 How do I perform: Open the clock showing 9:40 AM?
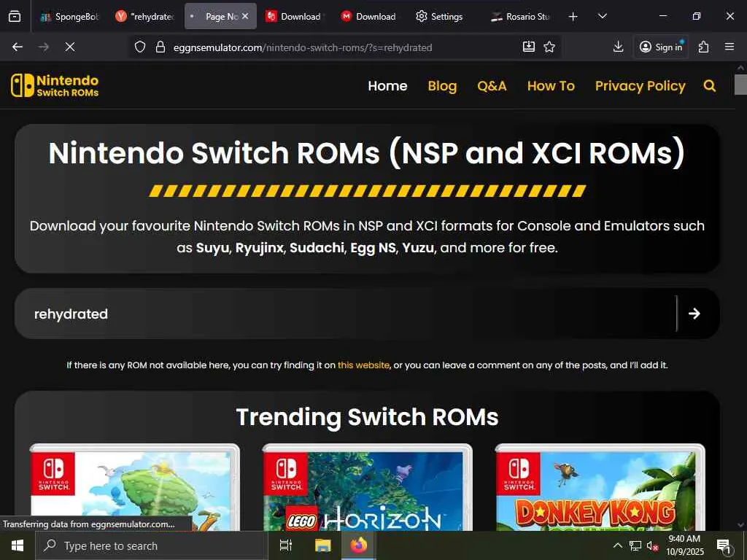tap(684, 545)
